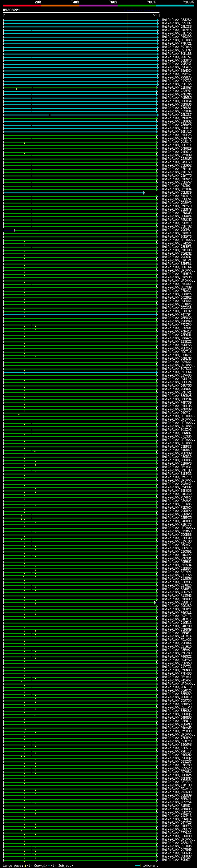Click the white query length ruler bar

pyautogui.click(x=81, y=12)
